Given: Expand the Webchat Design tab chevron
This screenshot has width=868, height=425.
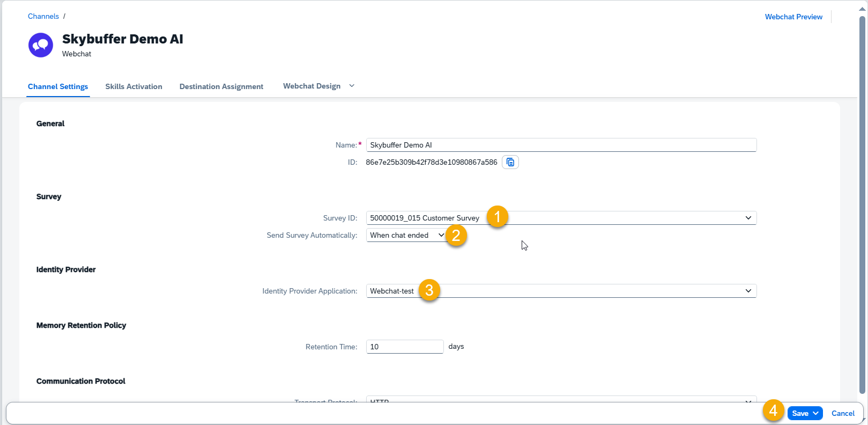Looking at the screenshot, I should coord(352,86).
